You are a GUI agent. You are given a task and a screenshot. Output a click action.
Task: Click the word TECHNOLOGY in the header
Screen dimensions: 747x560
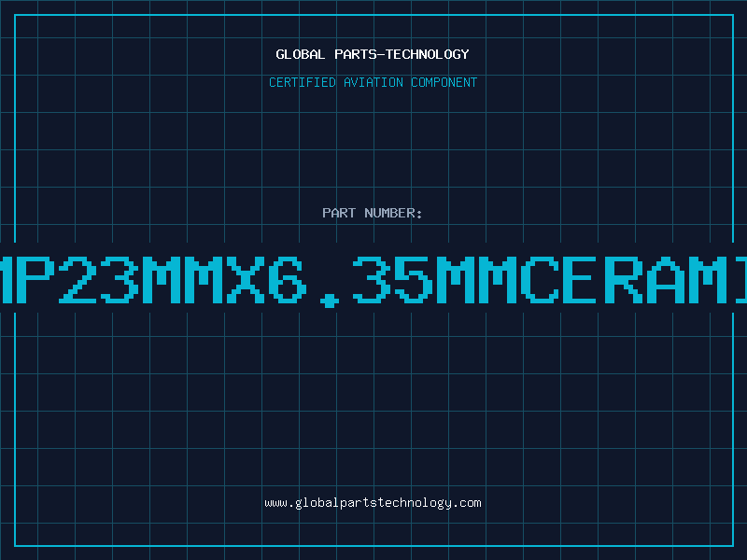coord(428,54)
